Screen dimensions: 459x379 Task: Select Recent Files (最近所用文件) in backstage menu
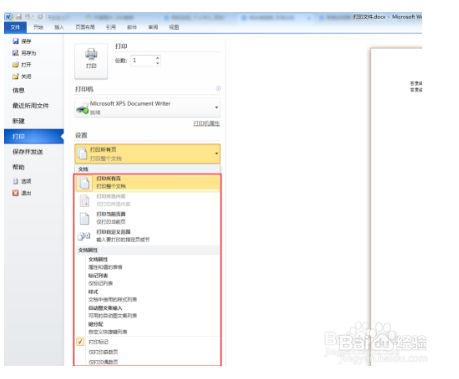(31, 106)
